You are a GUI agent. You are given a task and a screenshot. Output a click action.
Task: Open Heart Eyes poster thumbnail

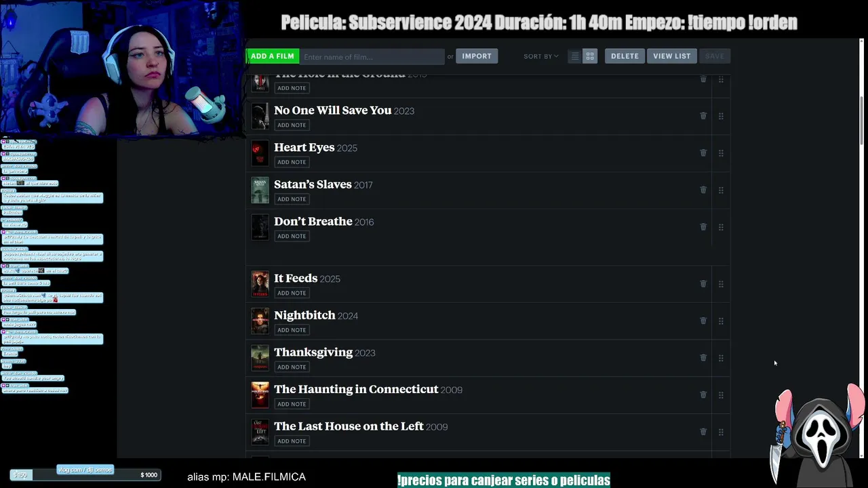tap(260, 153)
